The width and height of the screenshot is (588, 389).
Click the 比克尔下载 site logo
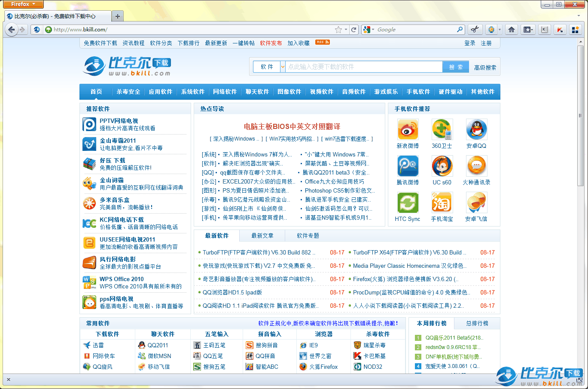click(x=127, y=66)
